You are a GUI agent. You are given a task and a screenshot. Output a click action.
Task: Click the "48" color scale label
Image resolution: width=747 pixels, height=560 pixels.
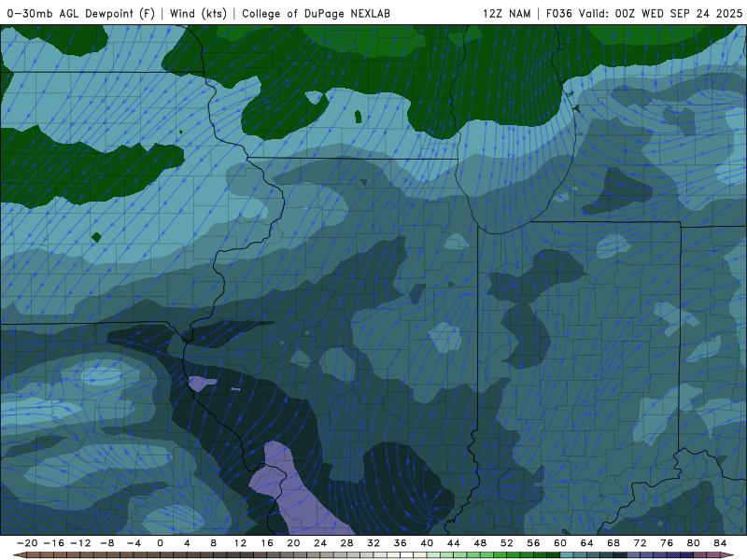tap(480, 543)
